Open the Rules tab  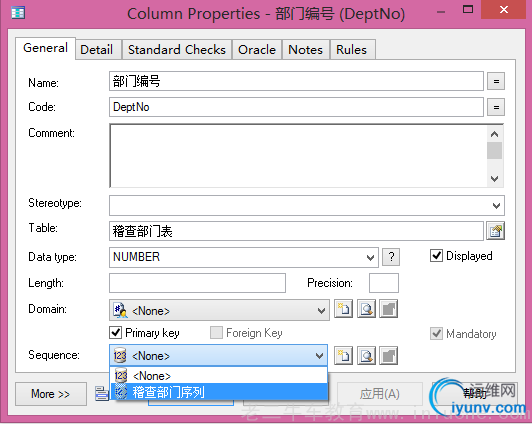(352, 50)
